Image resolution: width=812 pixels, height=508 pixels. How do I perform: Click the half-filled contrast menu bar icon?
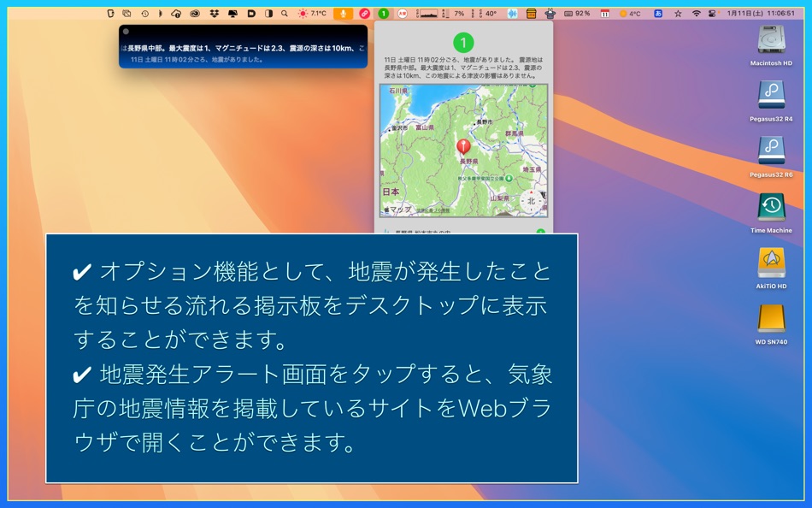[x=268, y=14]
